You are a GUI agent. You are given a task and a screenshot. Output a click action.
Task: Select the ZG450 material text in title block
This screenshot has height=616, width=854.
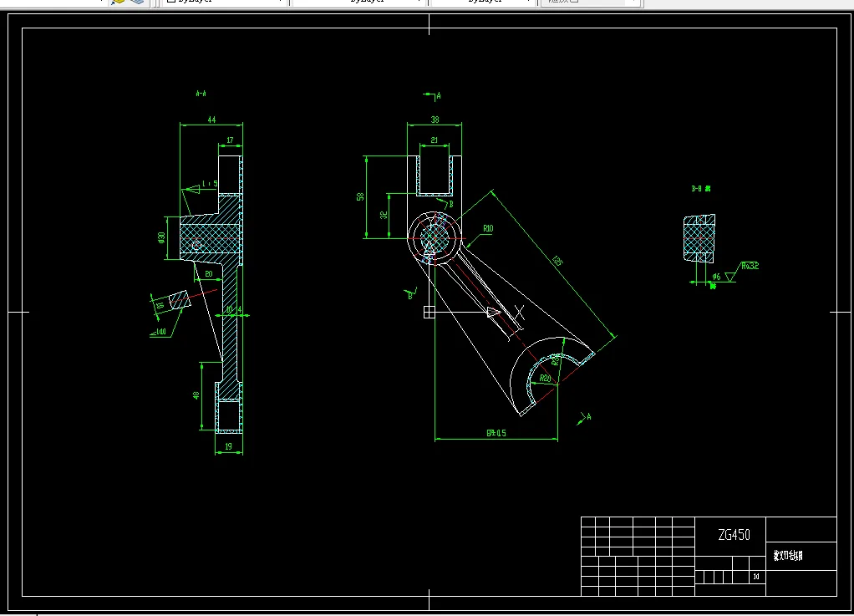pos(735,535)
